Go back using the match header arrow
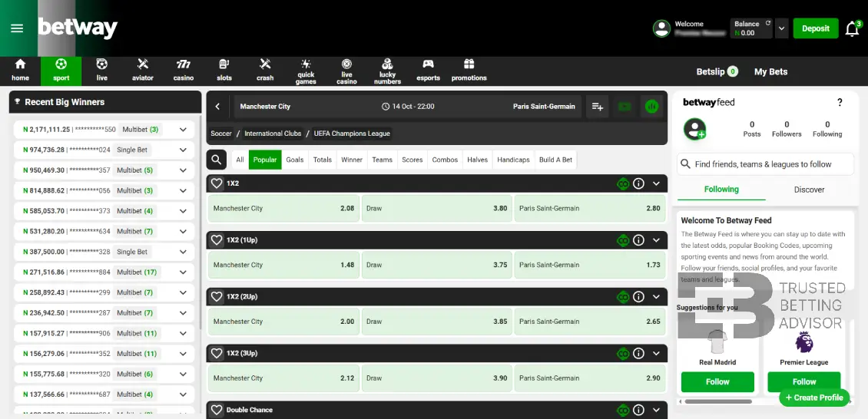 [x=217, y=106]
